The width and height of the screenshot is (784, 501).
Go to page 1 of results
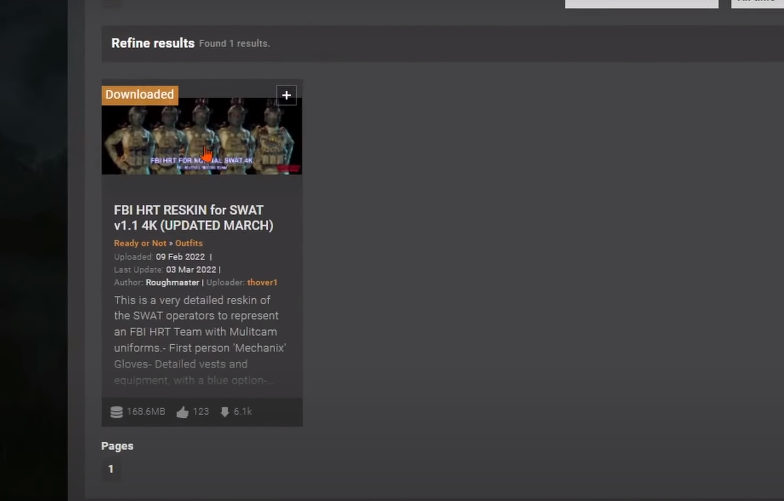point(111,469)
